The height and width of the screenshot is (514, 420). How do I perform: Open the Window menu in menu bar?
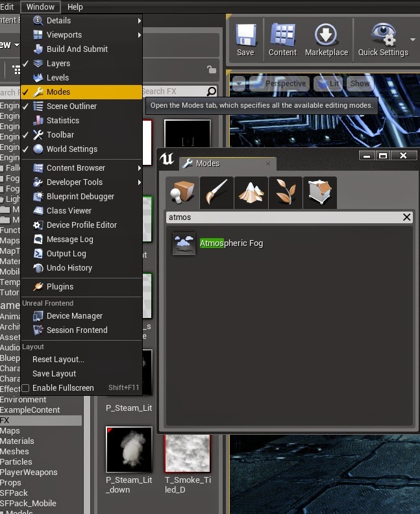(40, 7)
